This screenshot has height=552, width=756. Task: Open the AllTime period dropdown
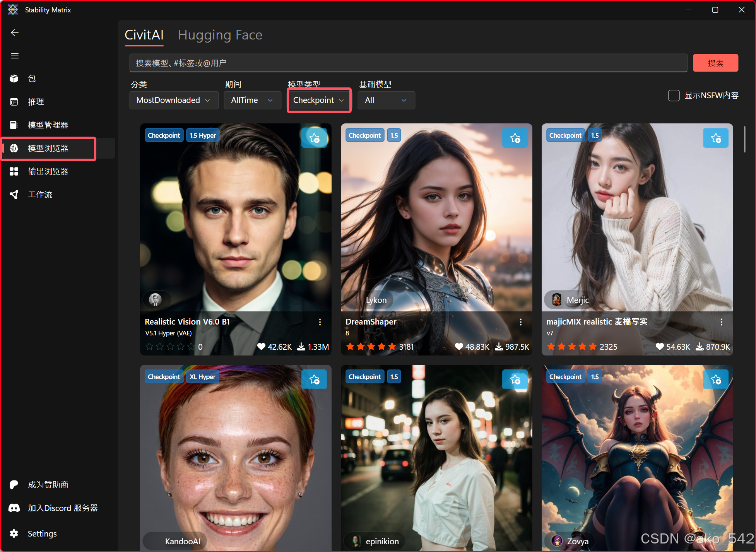pyautogui.click(x=252, y=100)
